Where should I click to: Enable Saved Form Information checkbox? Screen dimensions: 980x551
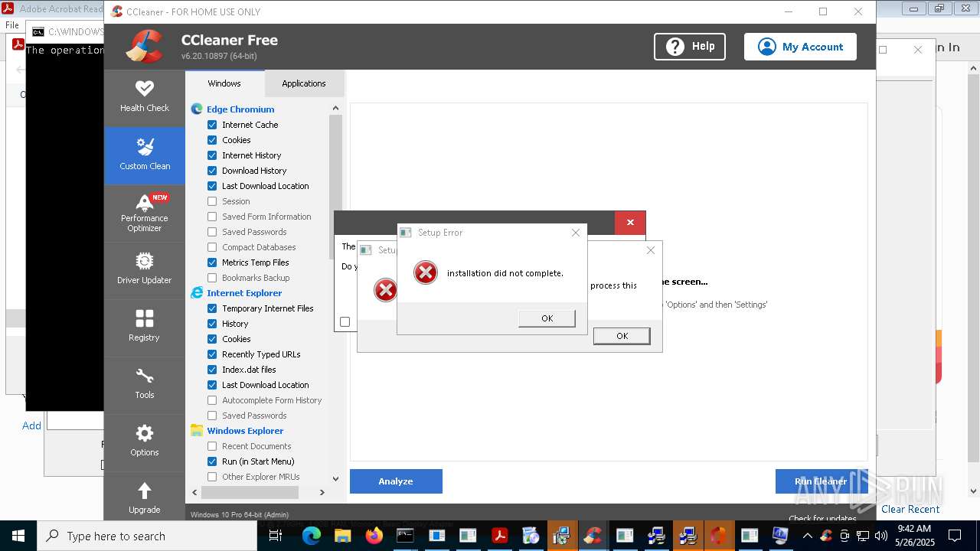tap(212, 217)
